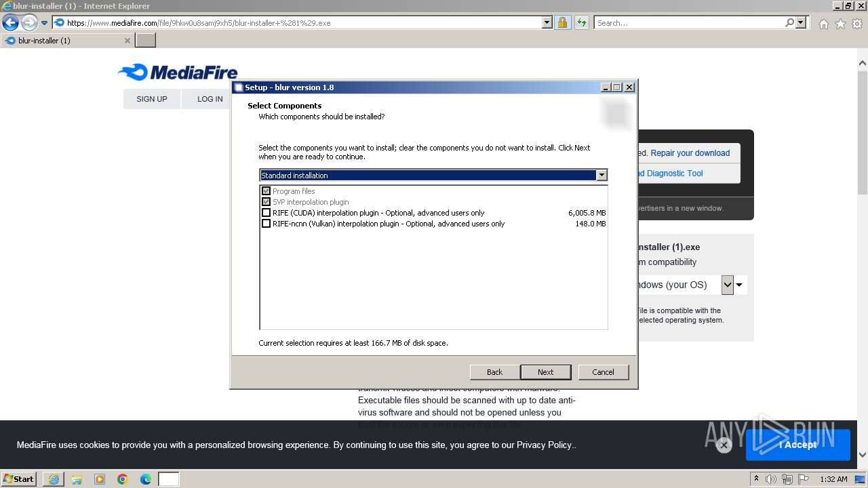Click the IE search box

tap(689, 22)
